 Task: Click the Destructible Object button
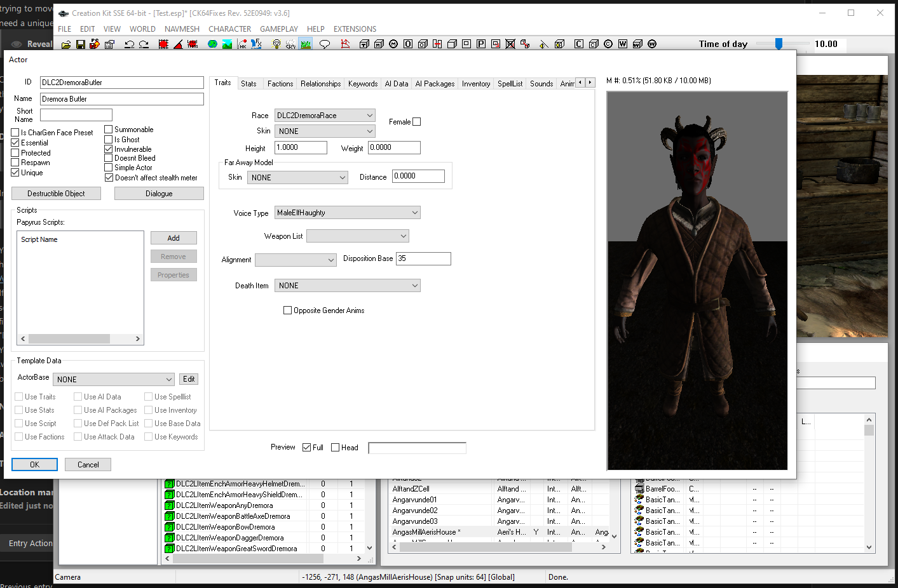(56, 194)
